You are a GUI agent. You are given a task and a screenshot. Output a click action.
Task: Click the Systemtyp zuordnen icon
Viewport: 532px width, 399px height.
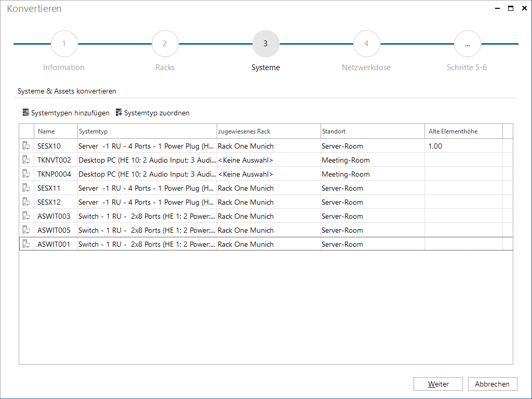point(119,113)
